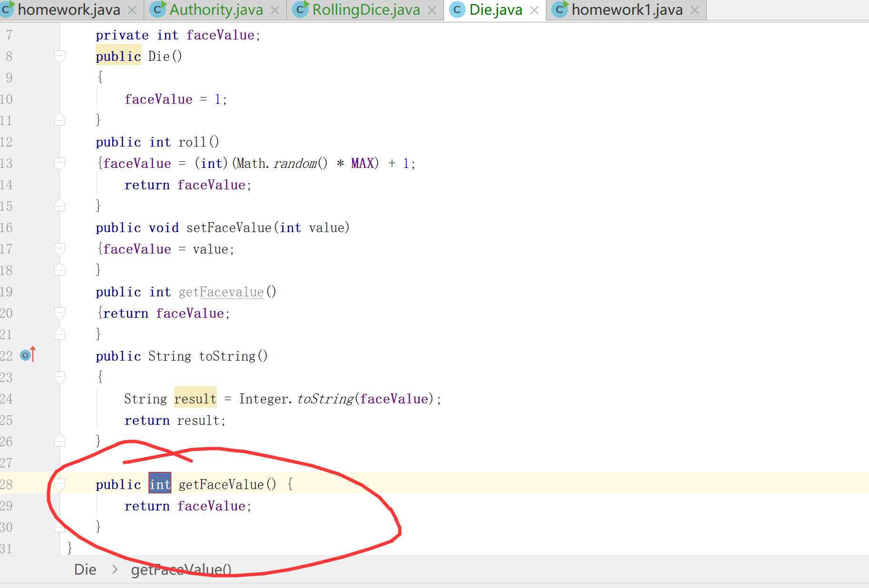This screenshot has width=869, height=588.
Task: Collapse the getFacevalue fold at line 20
Action: pos(59,313)
